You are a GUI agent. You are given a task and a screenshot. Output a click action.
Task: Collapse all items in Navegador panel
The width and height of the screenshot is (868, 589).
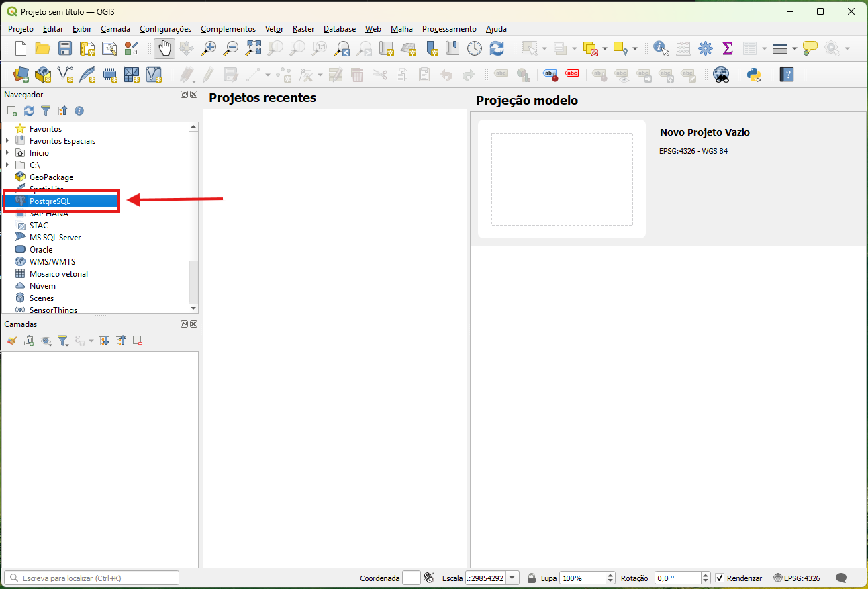pyautogui.click(x=62, y=111)
